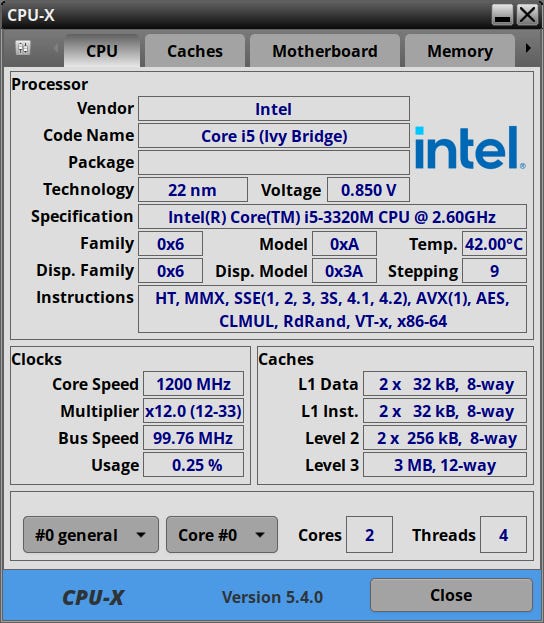
Task: Open the Motherboard tab
Action: (x=325, y=50)
